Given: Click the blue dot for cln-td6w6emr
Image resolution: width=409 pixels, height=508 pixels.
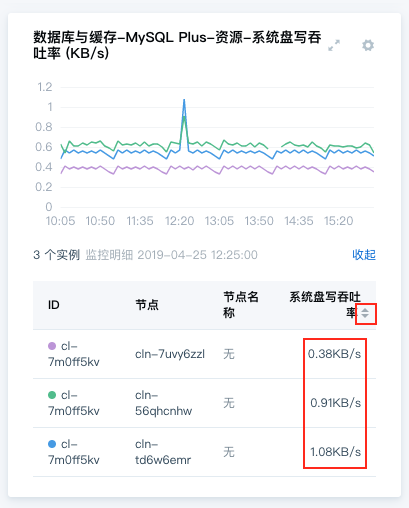Looking at the screenshot, I should [x=52, y=444].
